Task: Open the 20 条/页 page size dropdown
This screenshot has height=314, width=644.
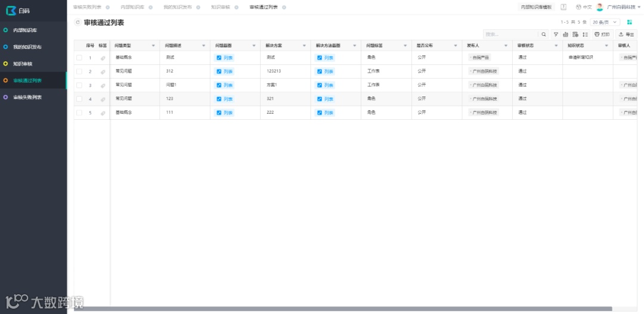Action: pos(605,22)
